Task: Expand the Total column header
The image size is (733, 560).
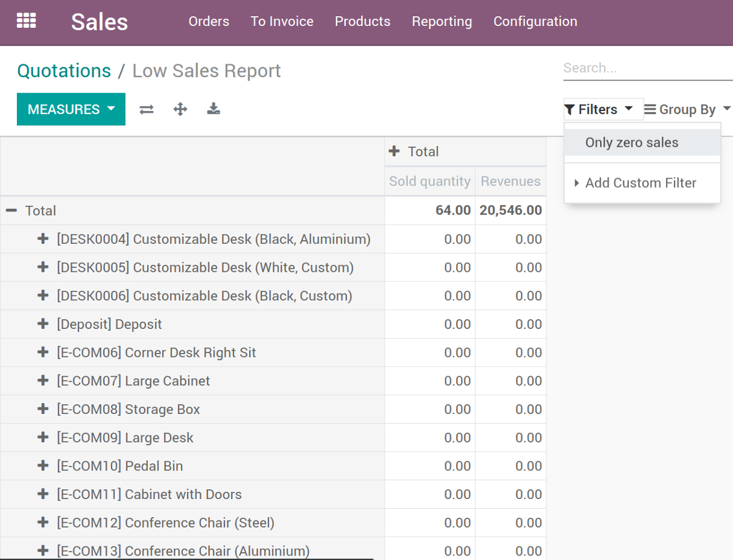Action: point(394,151)
